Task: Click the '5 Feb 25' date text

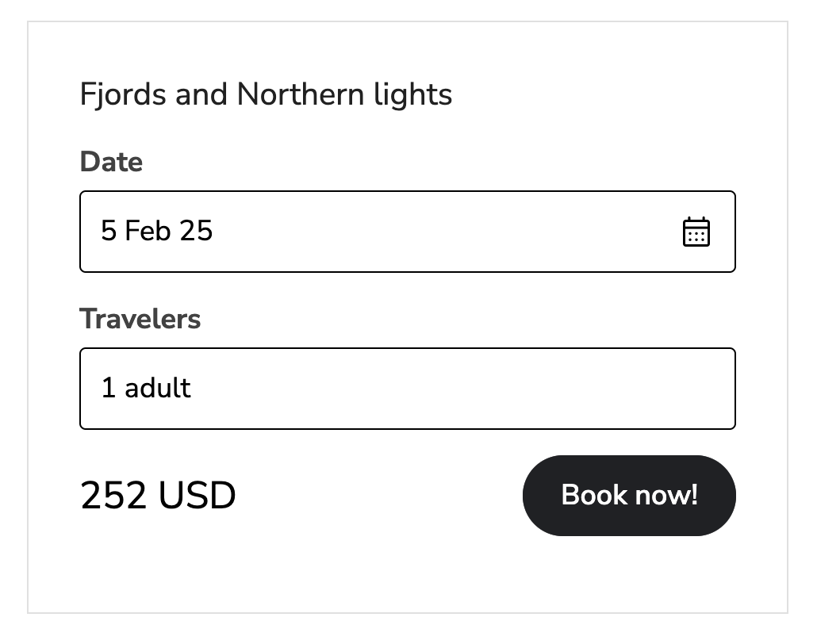Action: tap(157, 231)
